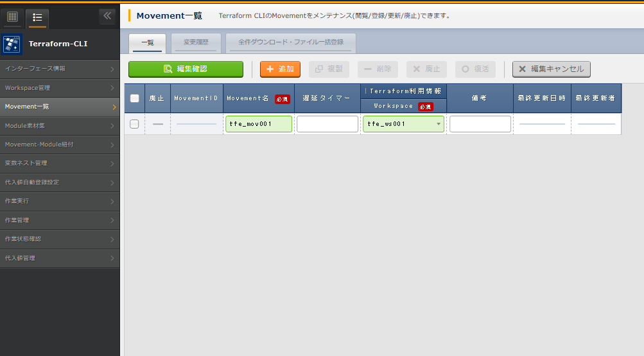644x356 pixels.
Task: Click the Terraform利用情報 group header
Action: [x=403, y=91]
